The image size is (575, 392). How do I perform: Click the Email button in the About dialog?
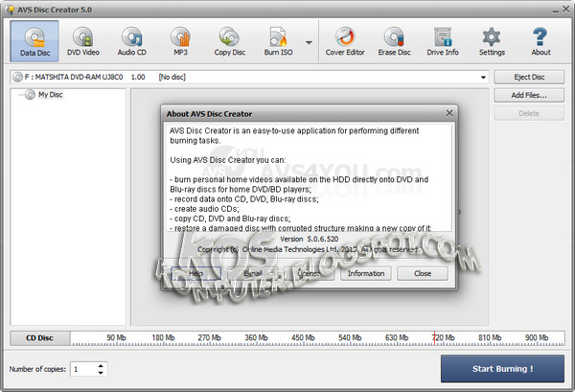[x=253, y=273]
